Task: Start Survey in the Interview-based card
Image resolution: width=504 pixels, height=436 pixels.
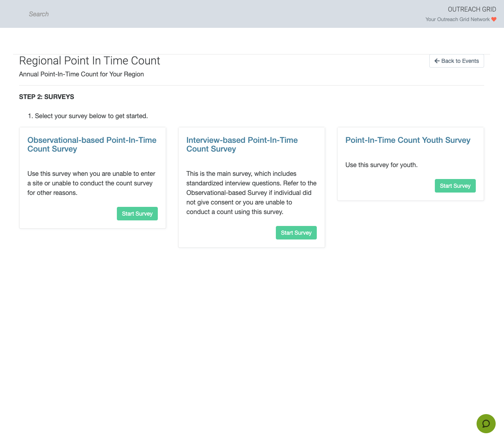Action: (x=296, y=233)
